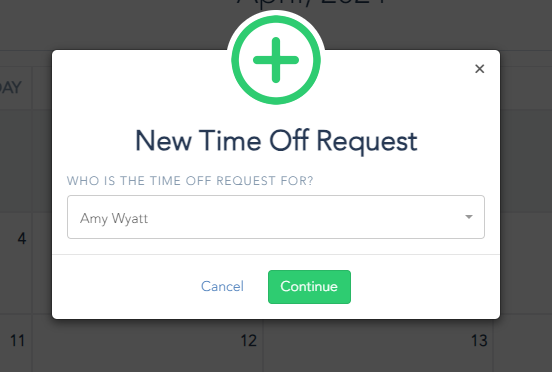Select day 4 on the calendar
The height and width of the screenshot is (372, 552).
pyautogui.click(x=22, y=239)
